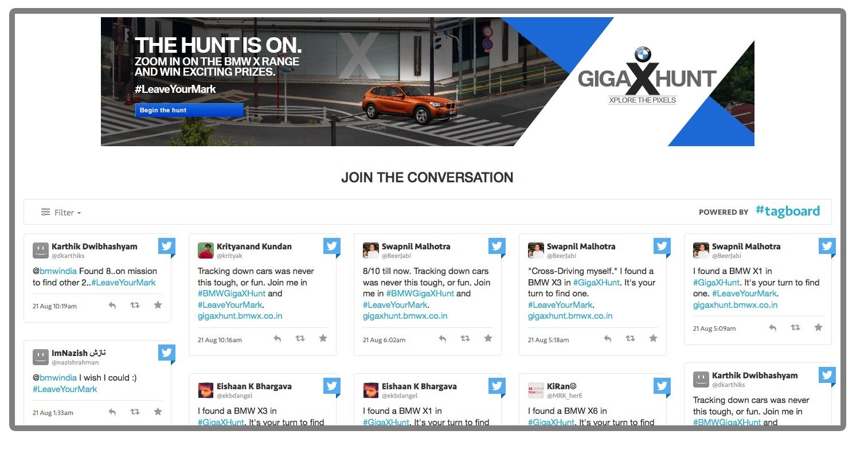Click the GigaXHunt BMW logo banner

(646, 77)
